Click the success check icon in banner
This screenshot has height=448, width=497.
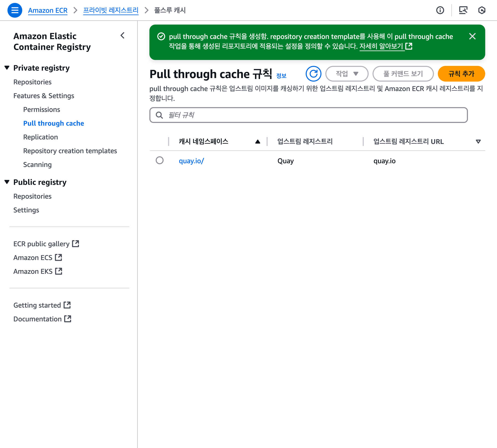[161, 37]
